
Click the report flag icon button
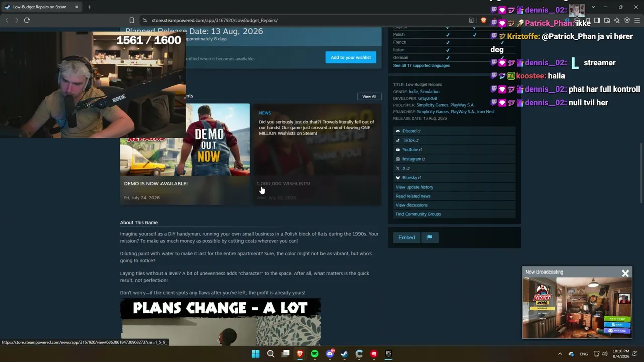pyautogui.click(x=429, y=238)
